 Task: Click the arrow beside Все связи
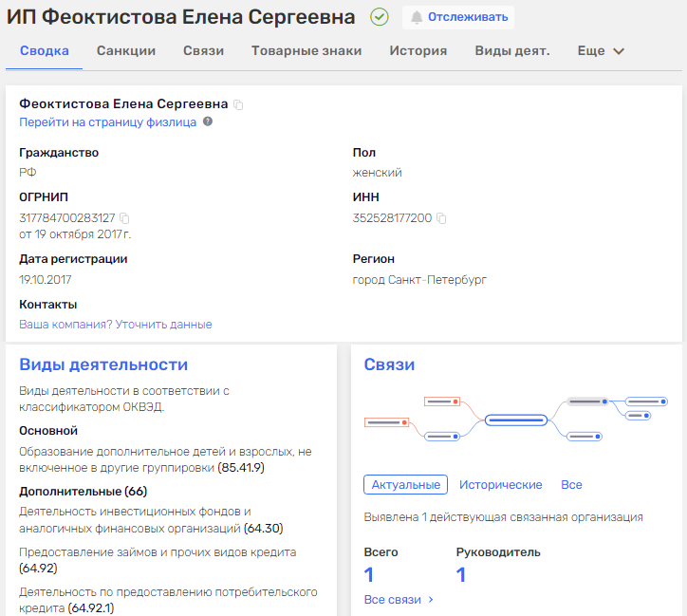[431, 600]
